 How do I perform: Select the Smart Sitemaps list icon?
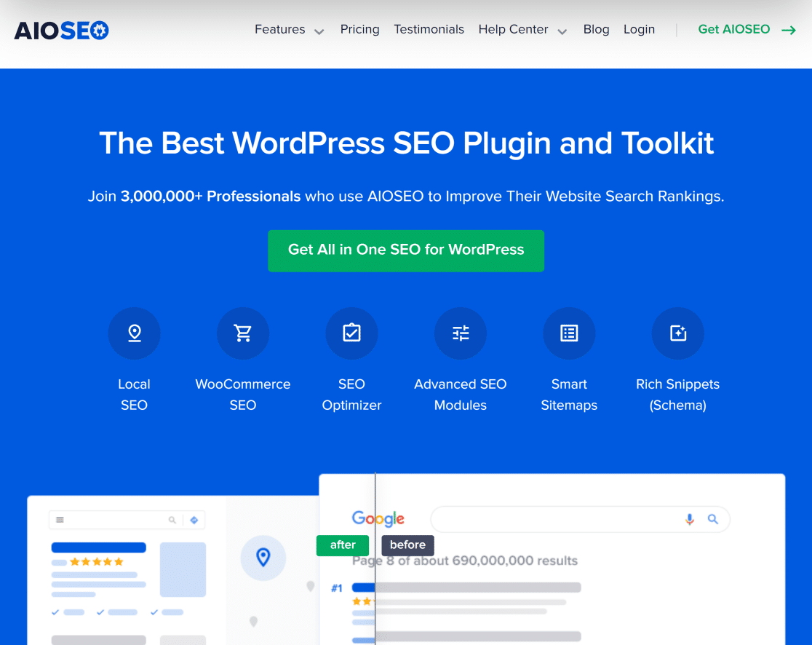point(569,333)
